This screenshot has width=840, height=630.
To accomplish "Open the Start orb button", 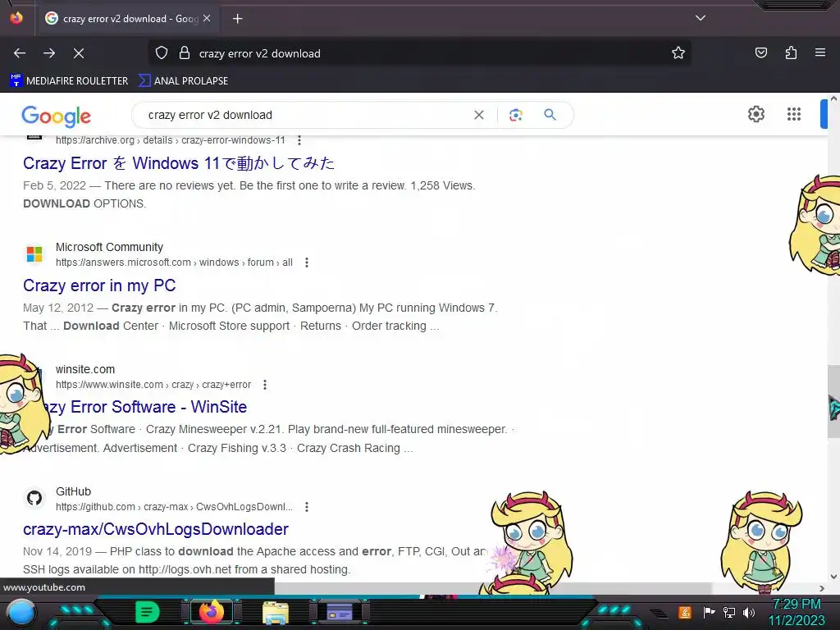I will (x=21, y=614).
